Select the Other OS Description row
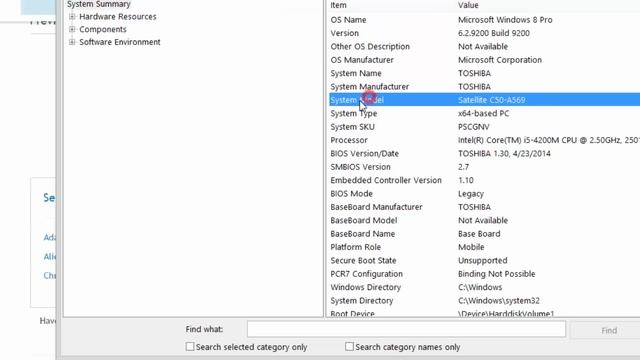This screenshot has height=360, width=640. (x=484, y=47)
